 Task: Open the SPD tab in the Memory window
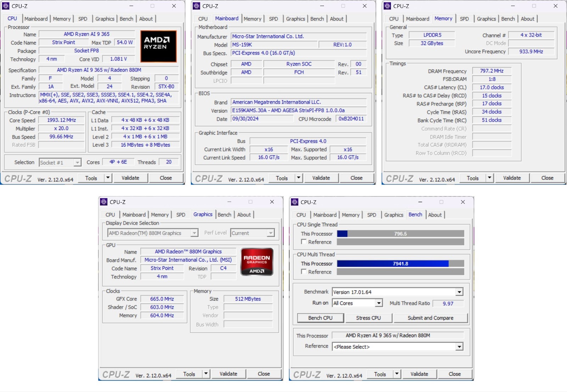click(464, 19)
